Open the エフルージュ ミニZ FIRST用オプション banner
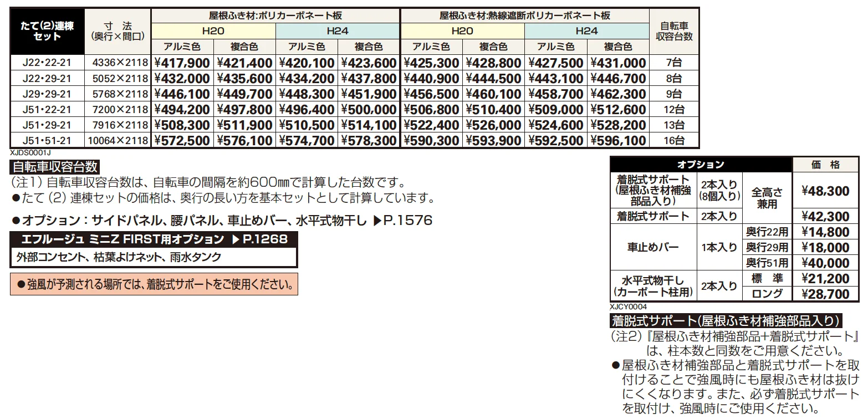 (154, 239)
